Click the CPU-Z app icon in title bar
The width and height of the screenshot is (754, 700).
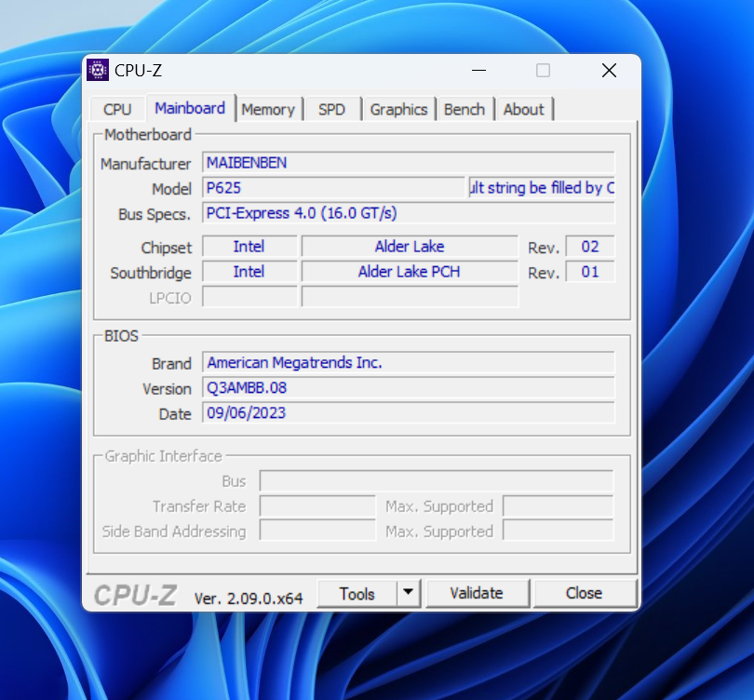98,70
